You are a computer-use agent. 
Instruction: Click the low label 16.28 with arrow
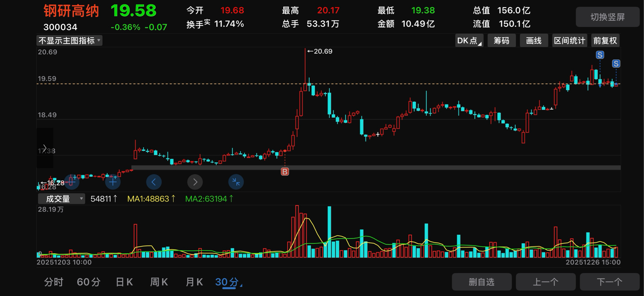(53, 183)
